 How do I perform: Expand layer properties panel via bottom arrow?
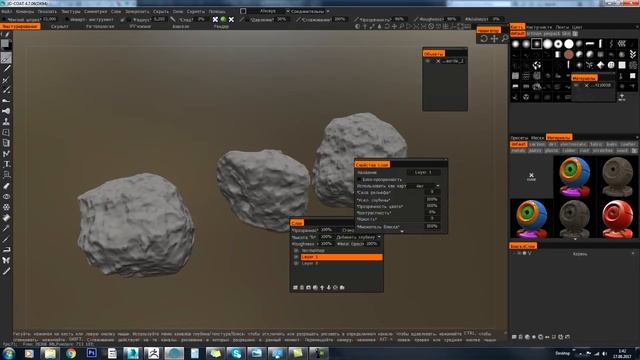(402, 231)
